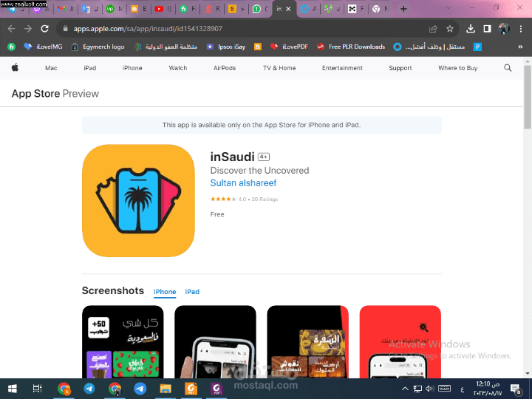532x399 pixels.
Task: Click the App Store Preview heading link
Action: click(55, 94)
